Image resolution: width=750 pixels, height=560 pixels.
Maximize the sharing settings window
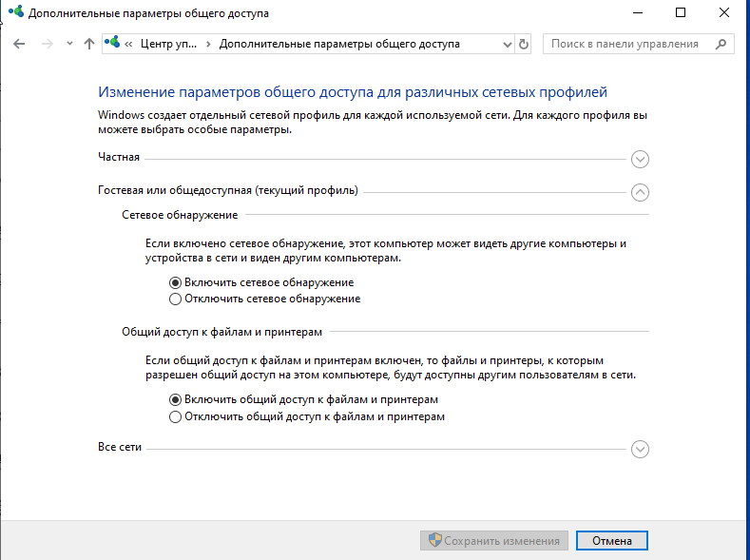click(x=681, y=13)
